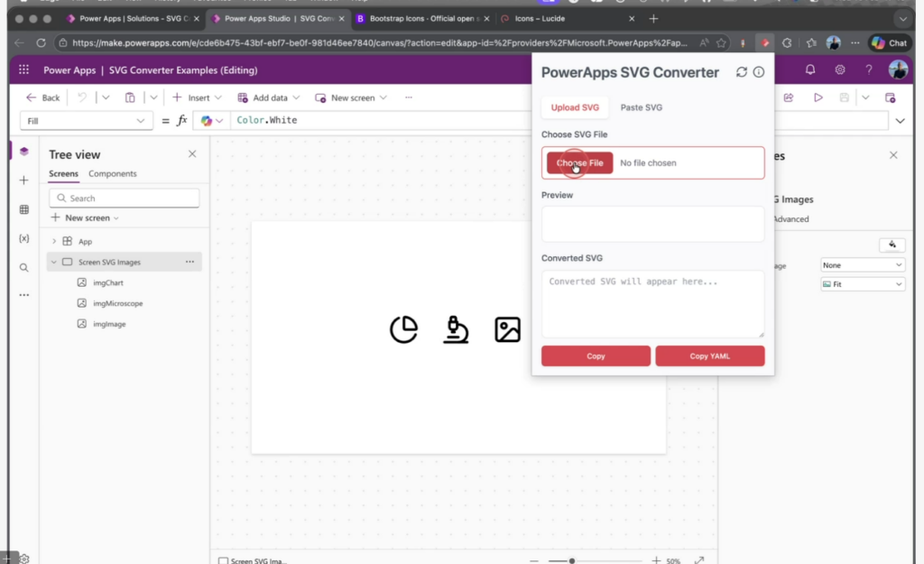Click the fx formula icon

[x=182, y=120]
